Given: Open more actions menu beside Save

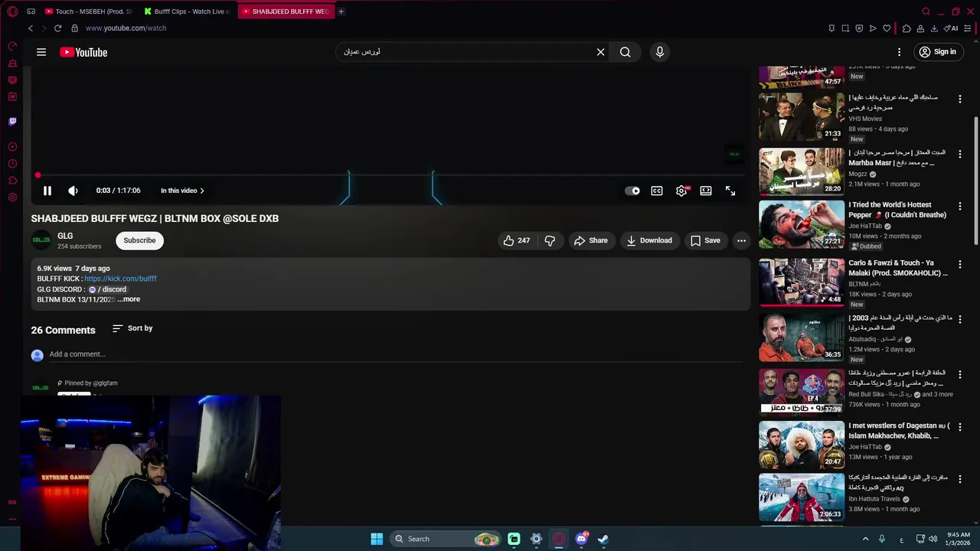Looking at the screenshot, I should [x=741, y=240].
